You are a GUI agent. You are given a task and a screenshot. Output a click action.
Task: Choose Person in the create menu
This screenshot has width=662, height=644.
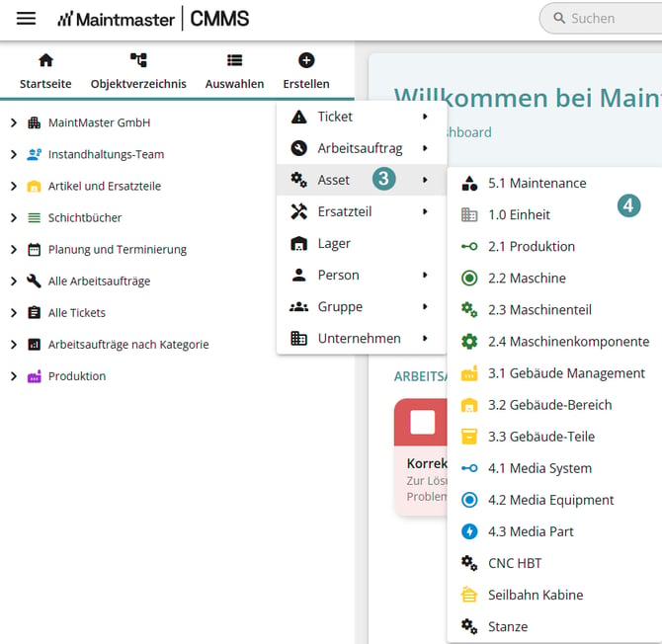[x=362, y=275]
